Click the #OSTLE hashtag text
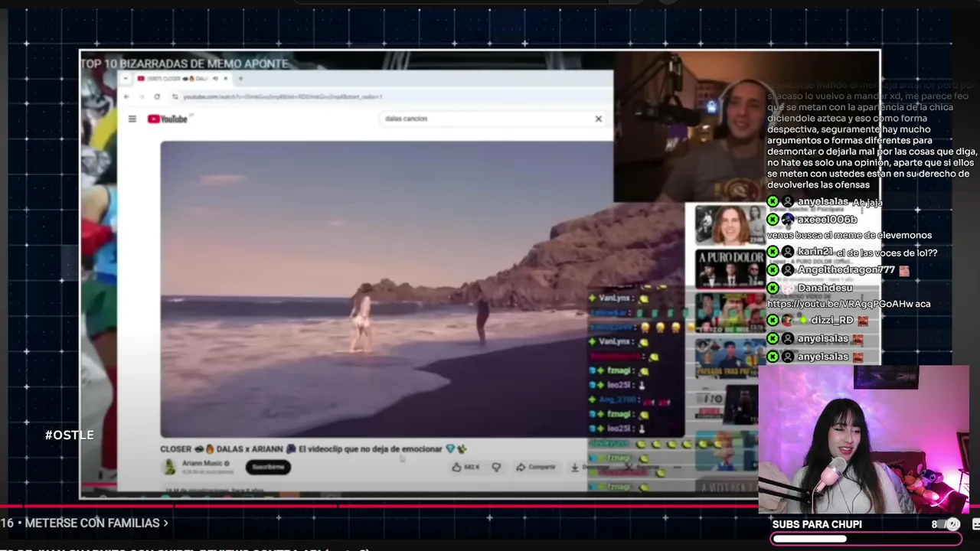The width and height of the screenshot is (980, 551). pos(70,435)
